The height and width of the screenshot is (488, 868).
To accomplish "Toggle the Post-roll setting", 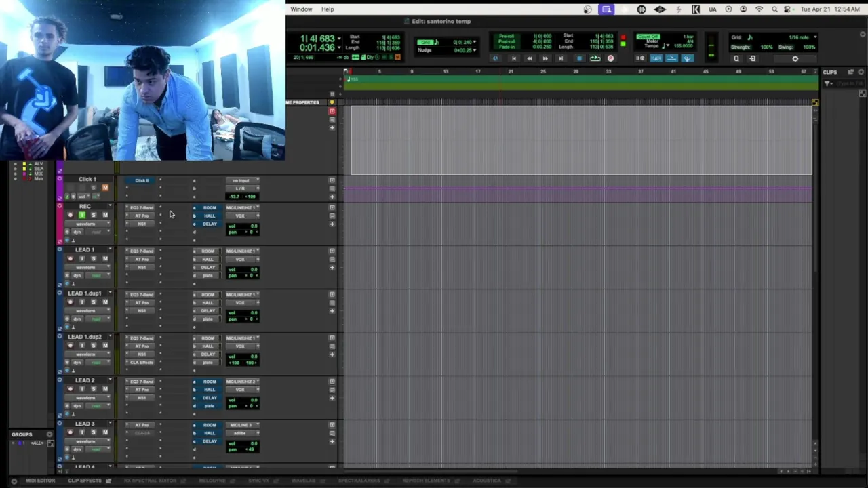I will click(x=506, y=42).
